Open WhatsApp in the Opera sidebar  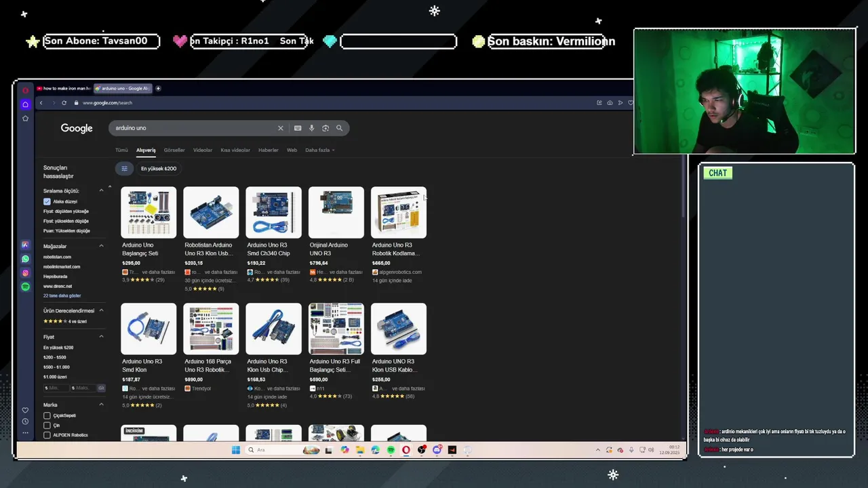(25, 259)
